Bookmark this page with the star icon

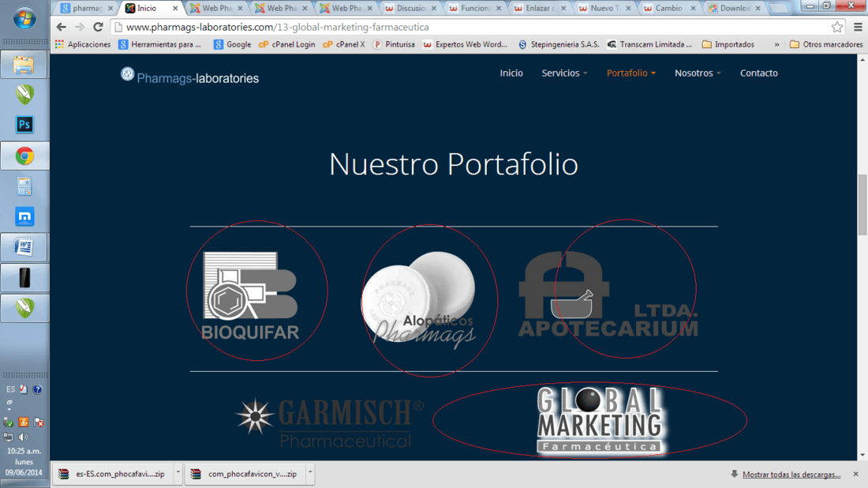pos(837,27)
